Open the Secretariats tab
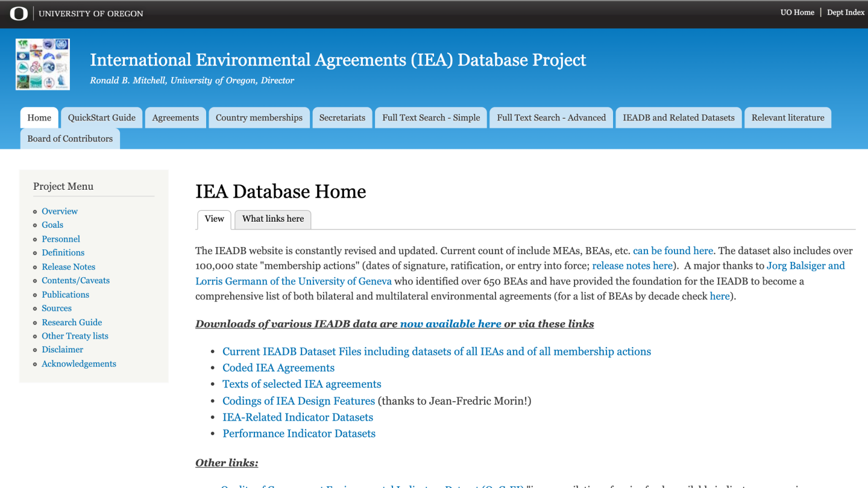 click(342, 117)
